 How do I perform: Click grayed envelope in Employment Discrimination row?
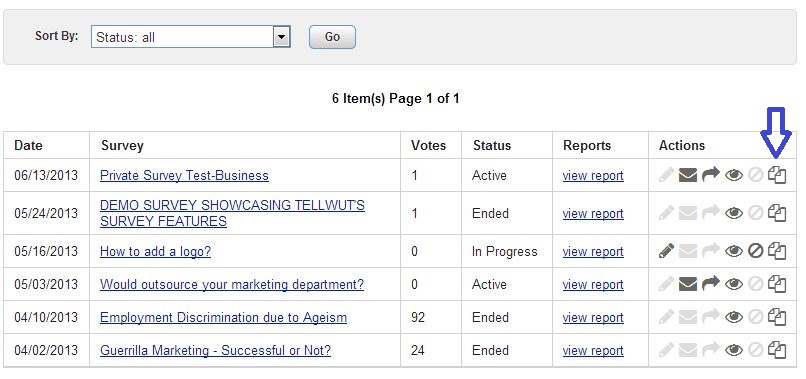tap(688, 317)
